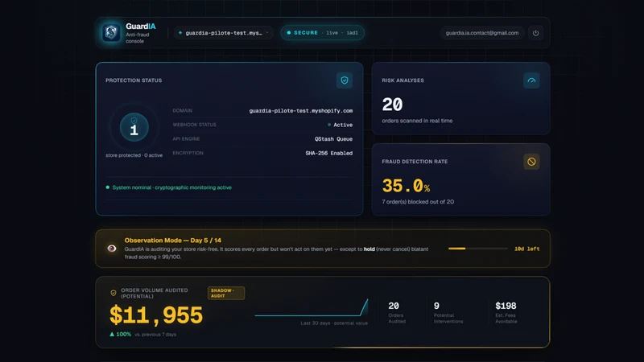Image resolution: width=644 pixels, height=362 pixels.
Task: Click the $11,955 audited volume amount
Action: 156,315
